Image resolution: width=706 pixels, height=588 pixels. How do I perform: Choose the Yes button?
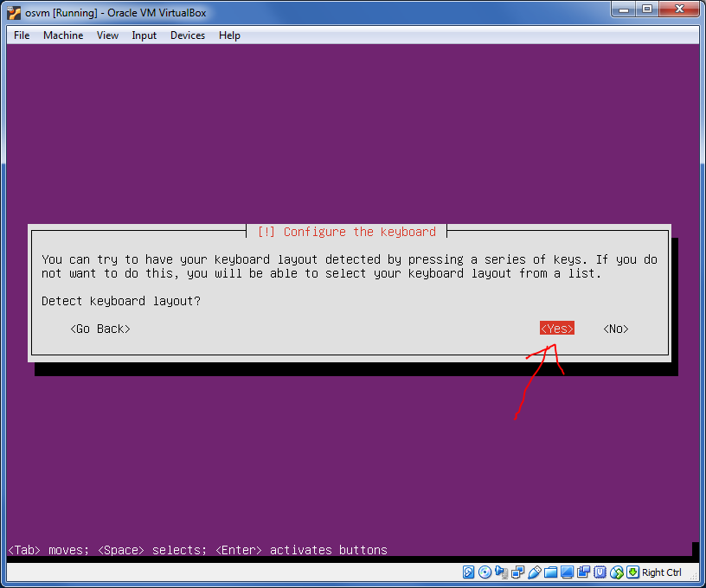tap(557, 329)
